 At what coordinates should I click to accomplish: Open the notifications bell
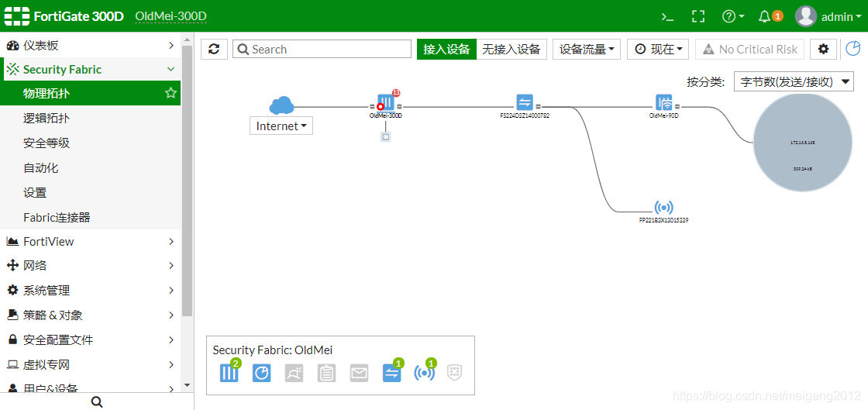[x=764, y=16]
